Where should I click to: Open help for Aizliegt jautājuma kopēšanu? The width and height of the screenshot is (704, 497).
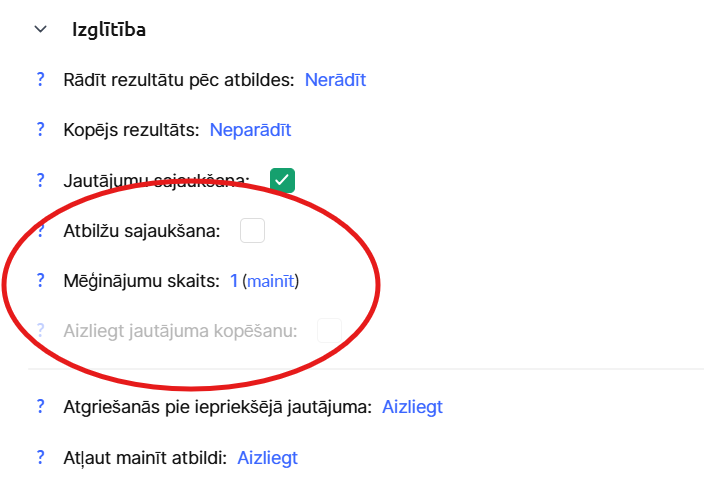41,330
